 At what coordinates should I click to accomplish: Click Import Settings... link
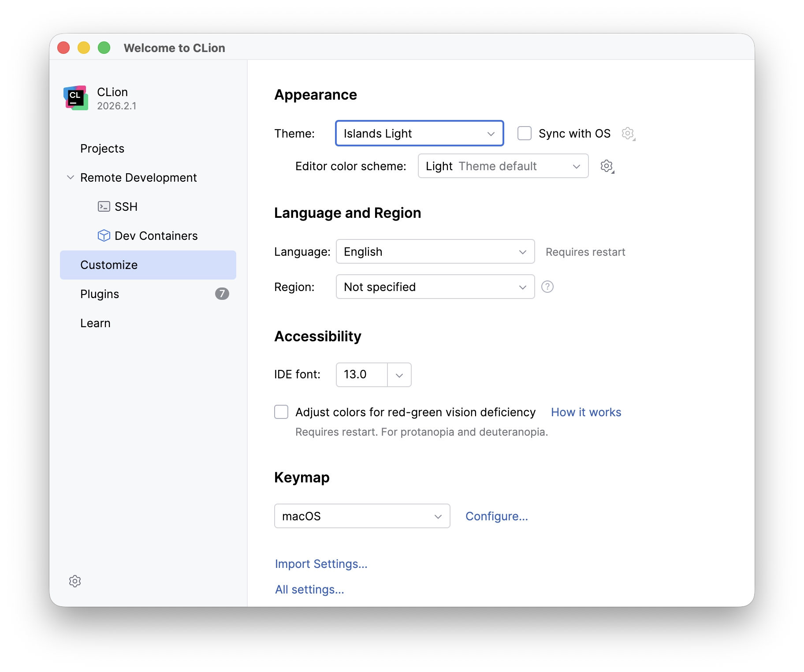[x=321, y=564]
